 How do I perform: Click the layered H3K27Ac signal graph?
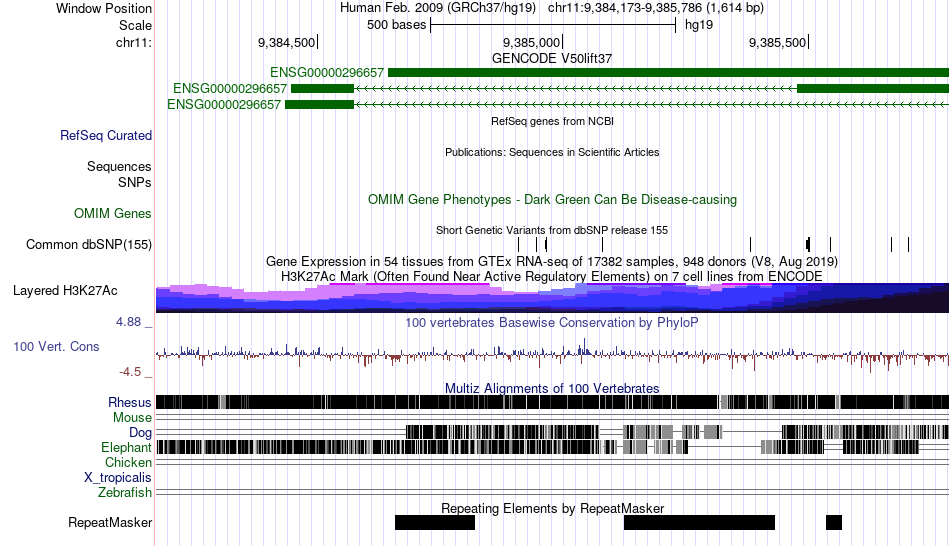[552, 298]
